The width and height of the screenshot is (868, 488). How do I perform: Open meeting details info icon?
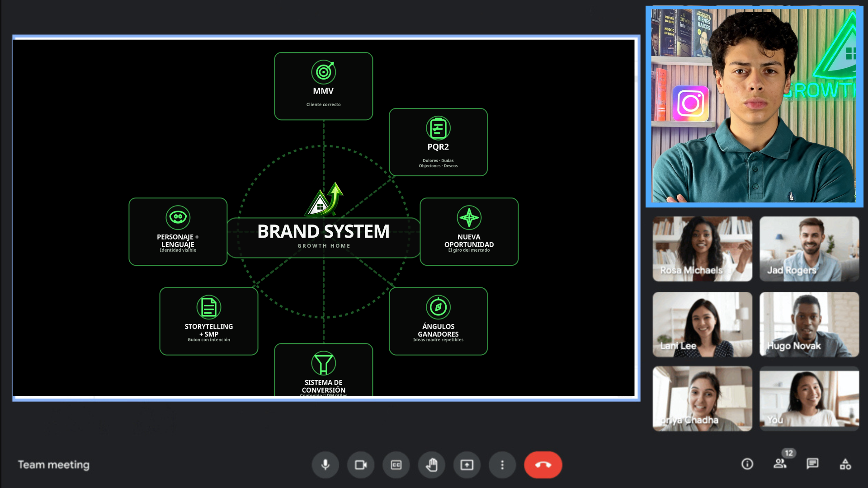747,464
